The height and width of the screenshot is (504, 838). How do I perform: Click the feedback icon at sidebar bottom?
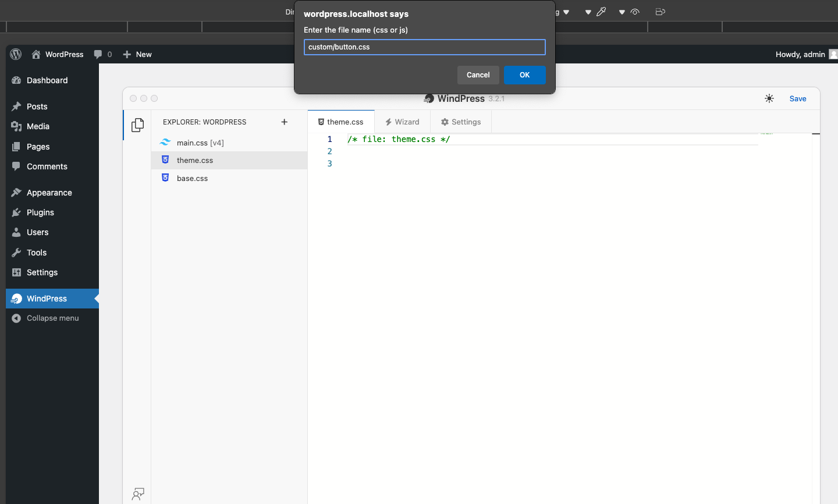(138, 494)
